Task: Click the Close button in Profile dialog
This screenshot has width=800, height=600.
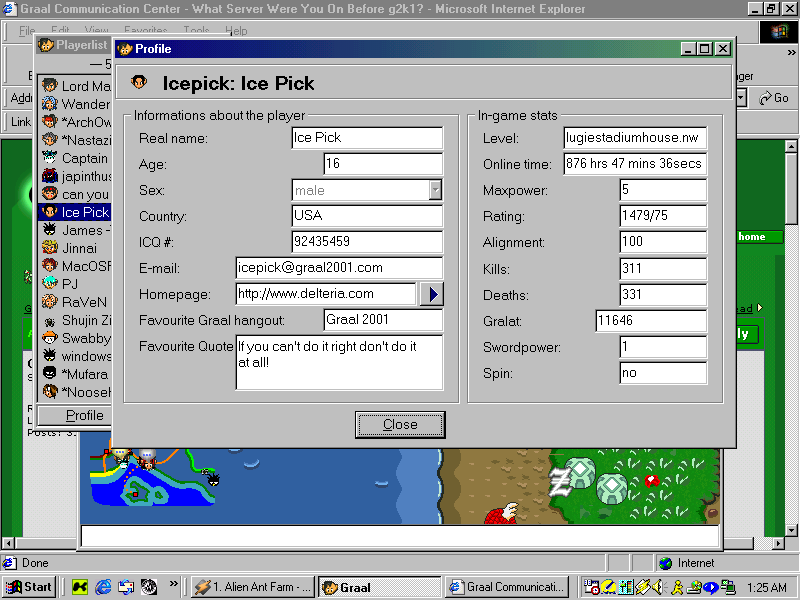Action: pos(400,424)
